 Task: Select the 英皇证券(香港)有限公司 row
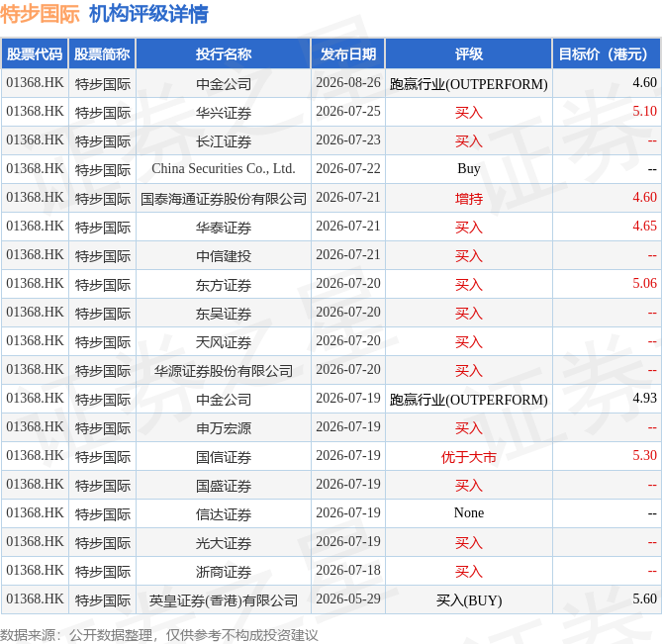coord(331,599)
